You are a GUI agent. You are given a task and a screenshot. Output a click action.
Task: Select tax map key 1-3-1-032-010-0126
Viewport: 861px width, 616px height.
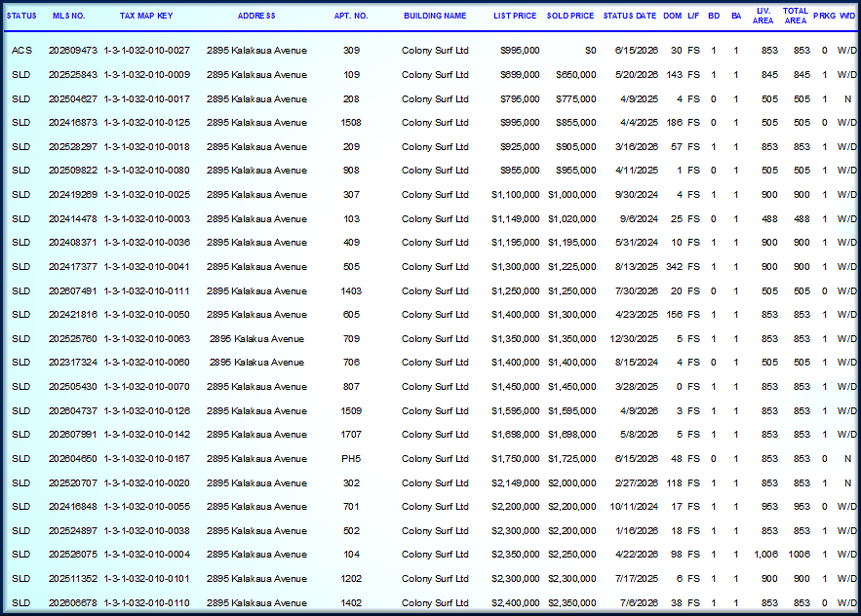coord(146,410)
